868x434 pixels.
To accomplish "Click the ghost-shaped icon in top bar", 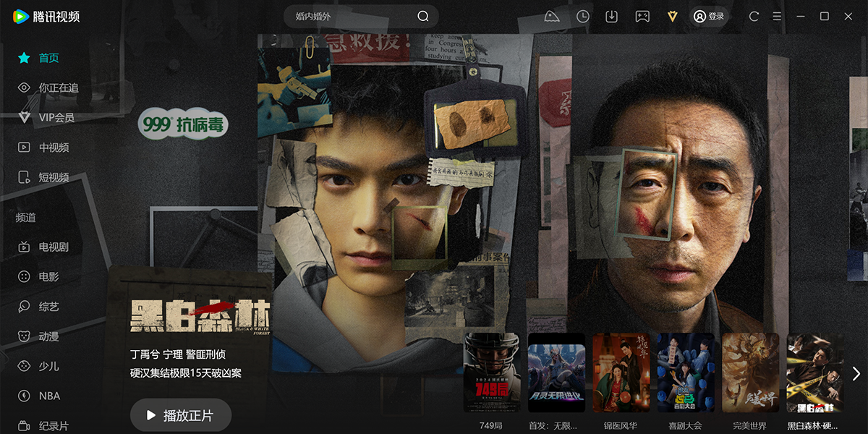I will pyautogui.click(x=553, y=16).
